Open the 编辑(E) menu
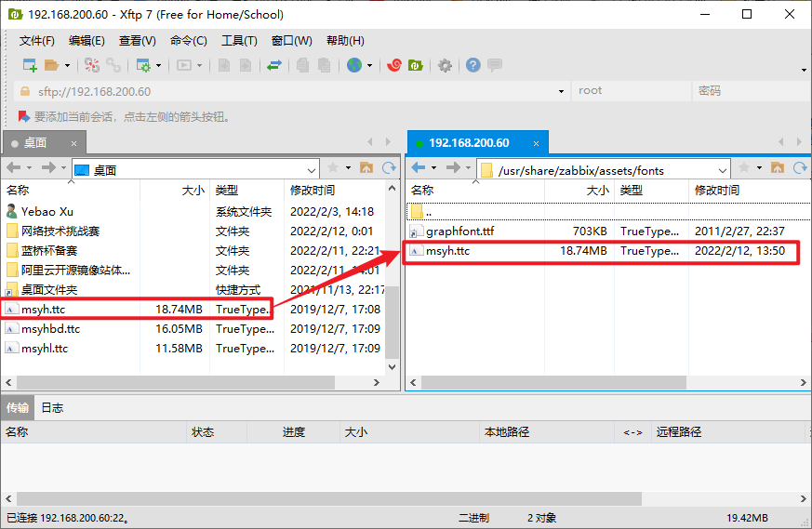This screenshot has width=812, height=529. point(87,40)
